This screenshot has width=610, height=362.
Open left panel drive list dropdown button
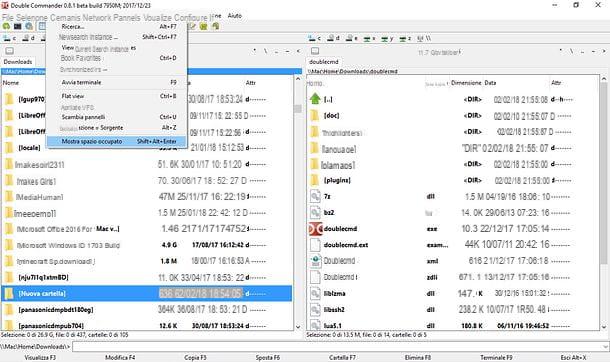pyautogui.click(x=9, y=51)
